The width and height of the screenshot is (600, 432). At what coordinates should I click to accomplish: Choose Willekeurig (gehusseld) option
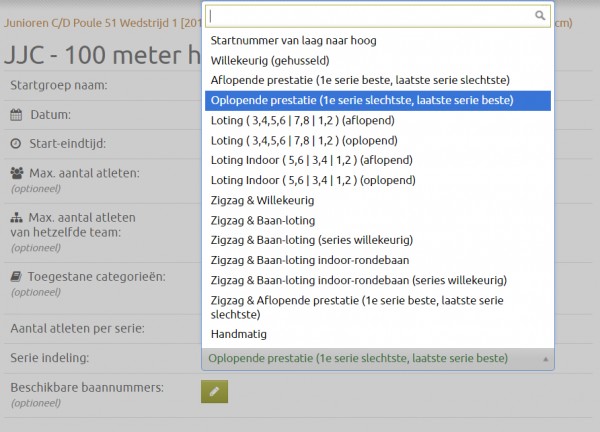(264, 60)
